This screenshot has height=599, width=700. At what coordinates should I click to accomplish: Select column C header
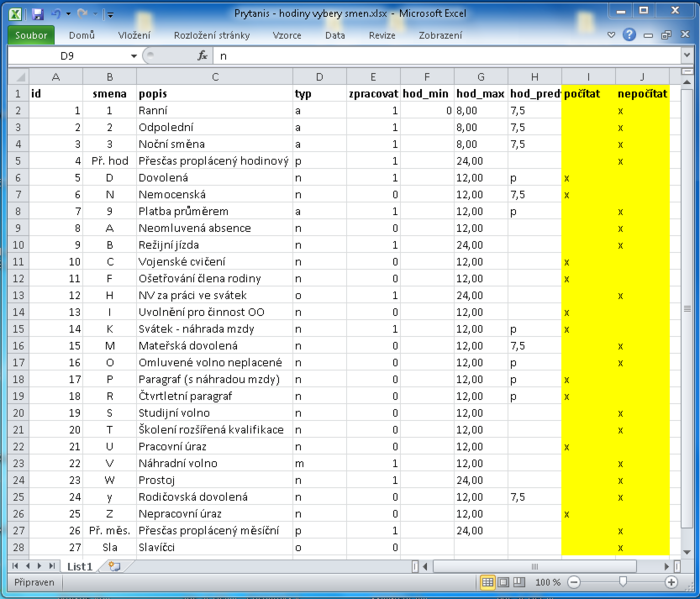215,77
